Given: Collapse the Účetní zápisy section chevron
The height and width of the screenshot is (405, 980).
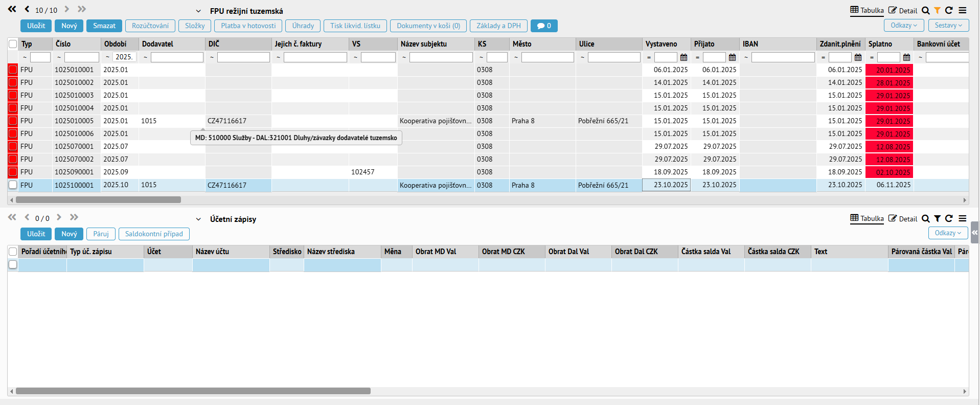Looking at the screenshot, I should coord(198,219).
